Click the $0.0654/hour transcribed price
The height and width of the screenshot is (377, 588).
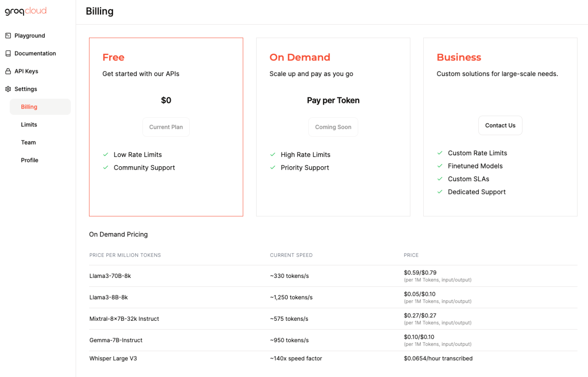[x=438, y=359]
